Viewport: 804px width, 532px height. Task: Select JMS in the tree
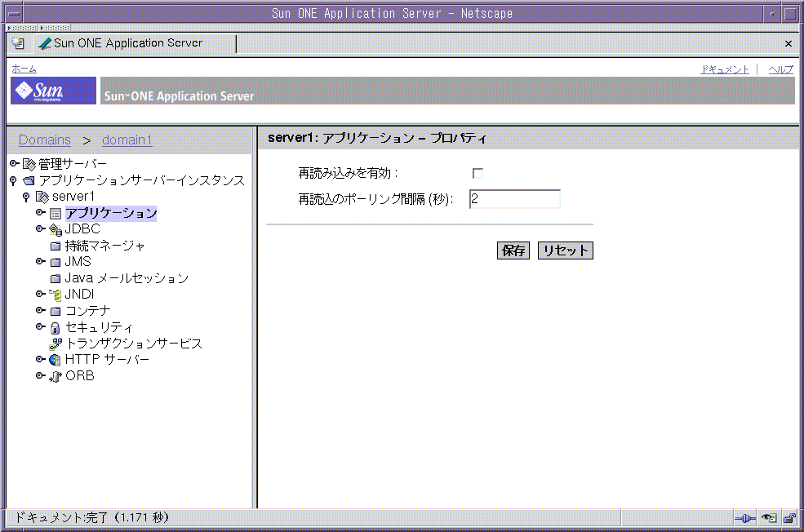[x=78, y=262]
